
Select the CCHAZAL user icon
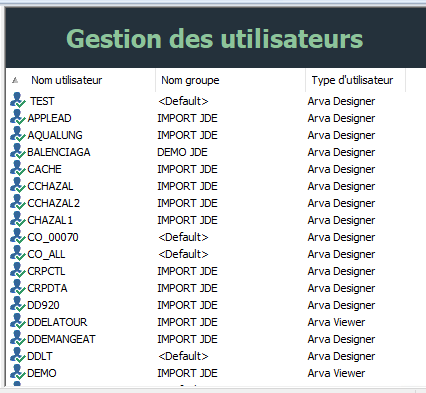click(x=18, y=185)
